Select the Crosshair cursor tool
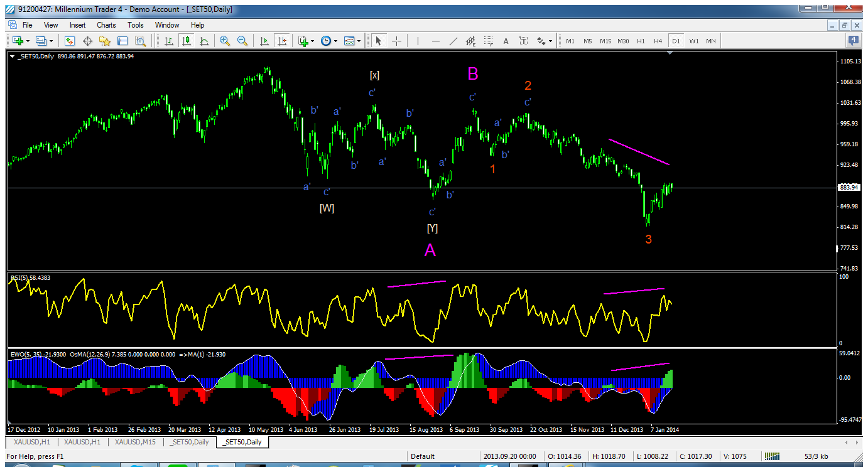The image size is (868, 467). 397,41
